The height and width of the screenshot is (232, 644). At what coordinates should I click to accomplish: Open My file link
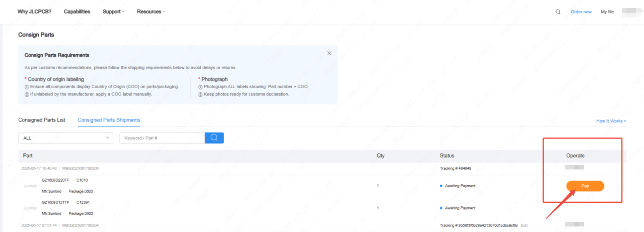[607, 12]
